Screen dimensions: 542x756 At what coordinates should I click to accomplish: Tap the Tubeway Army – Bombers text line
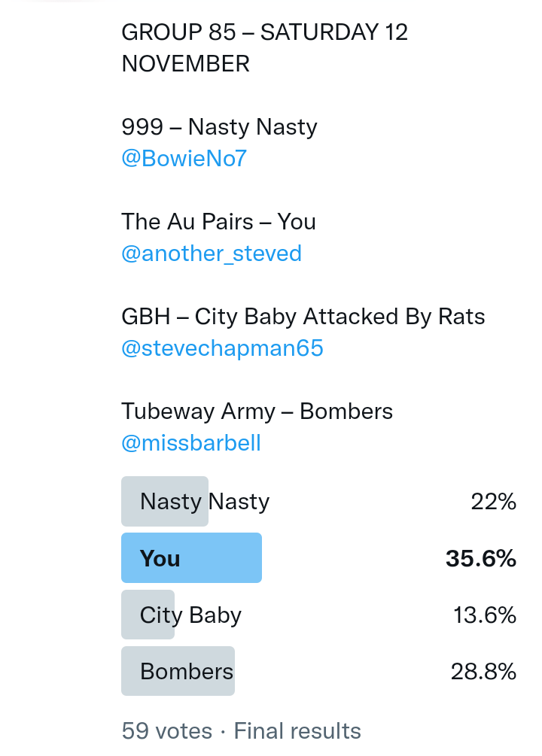click(257, 411)
